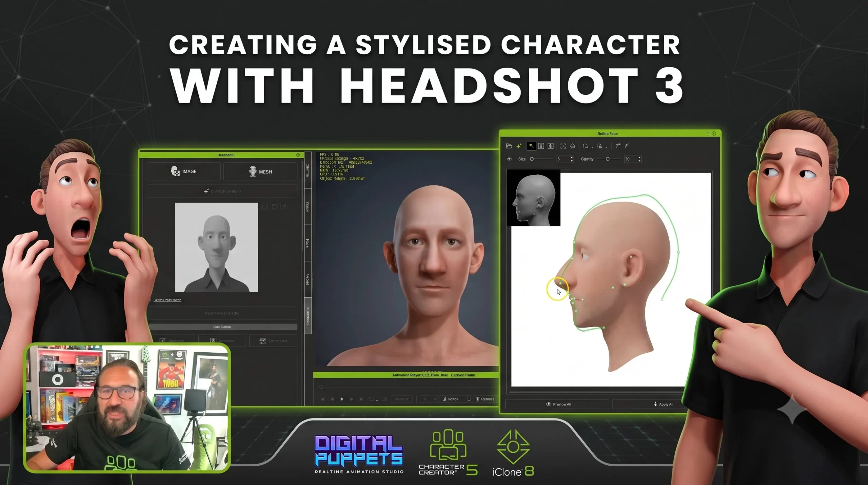
Task: Toggle the MESH mode button in HeadShot 3
Action: click(x=260, y=171)
